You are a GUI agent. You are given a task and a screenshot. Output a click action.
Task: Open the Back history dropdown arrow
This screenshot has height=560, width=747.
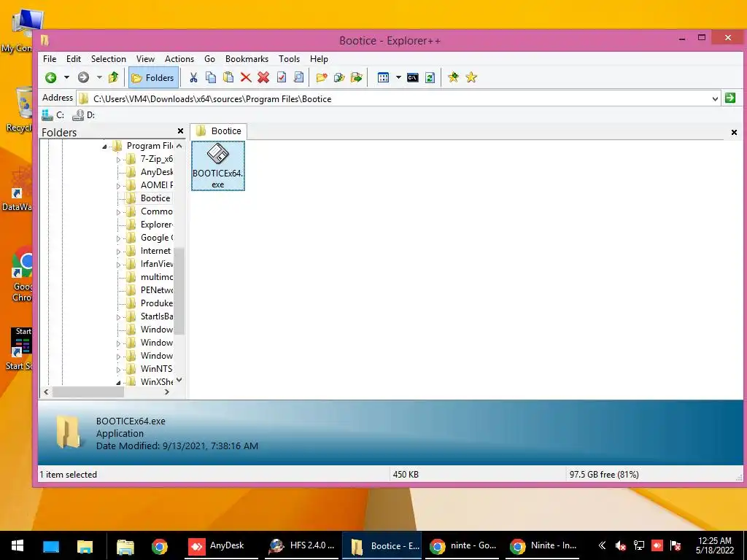[x=66, y=77]
